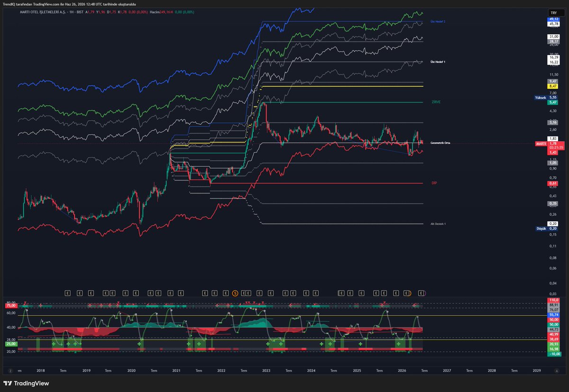The image size is (569, 392).
Task: Click the 2018 label on the time axis
Action: point(40,371)
